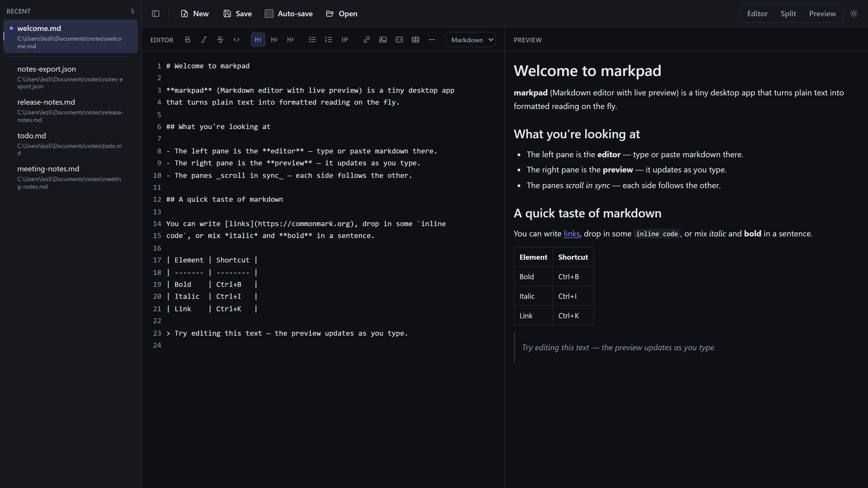
Task: Click preview heading 'A quick taste of markdown'
Action: pos(587,214)
